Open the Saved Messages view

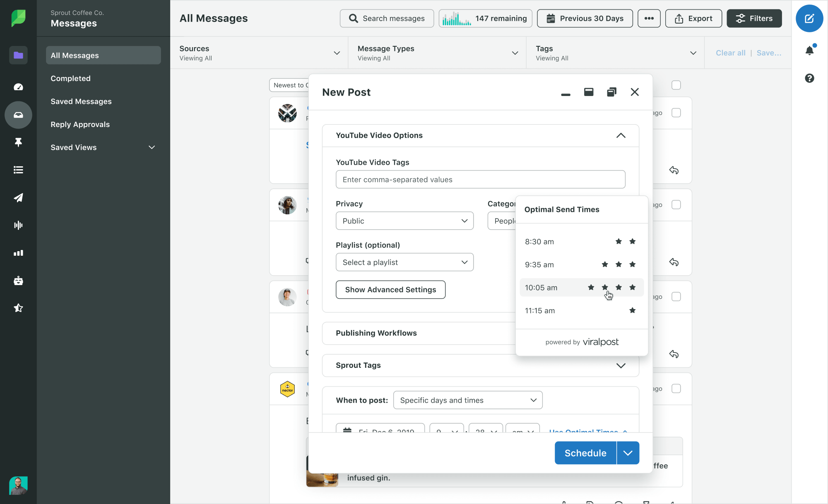(x=81, y=101)
